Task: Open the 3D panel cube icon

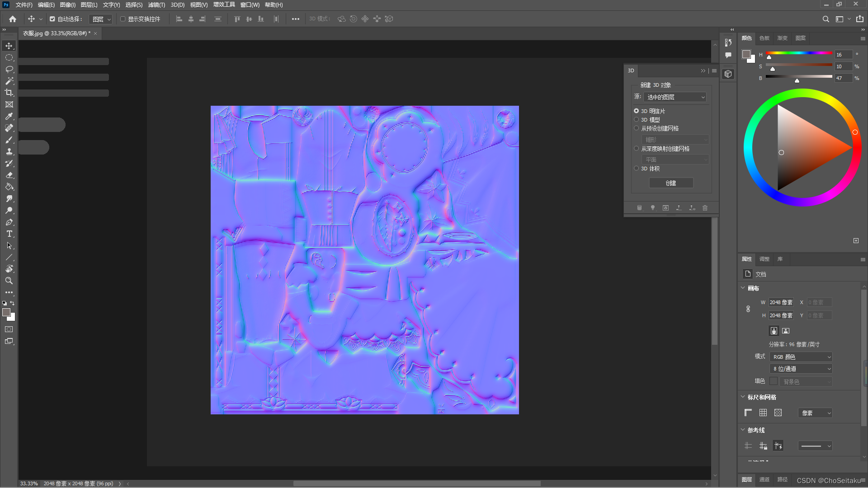Action: (728, 74)
